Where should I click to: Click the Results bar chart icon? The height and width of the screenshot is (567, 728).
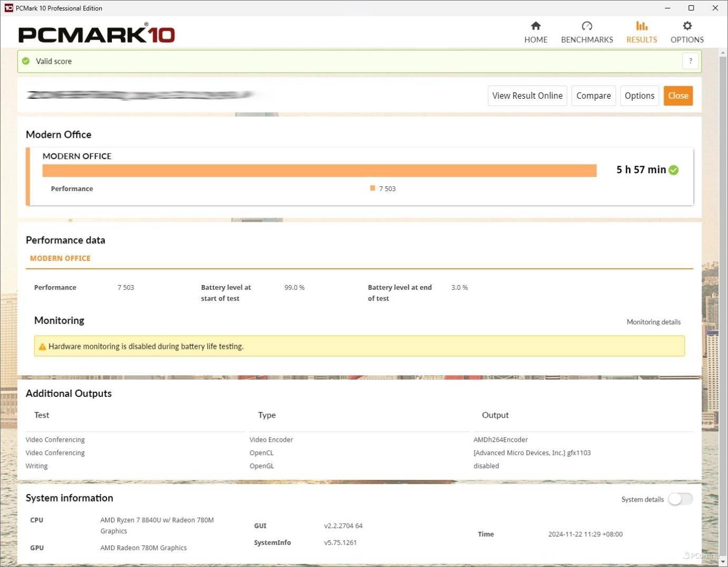(x=641, y=26)
